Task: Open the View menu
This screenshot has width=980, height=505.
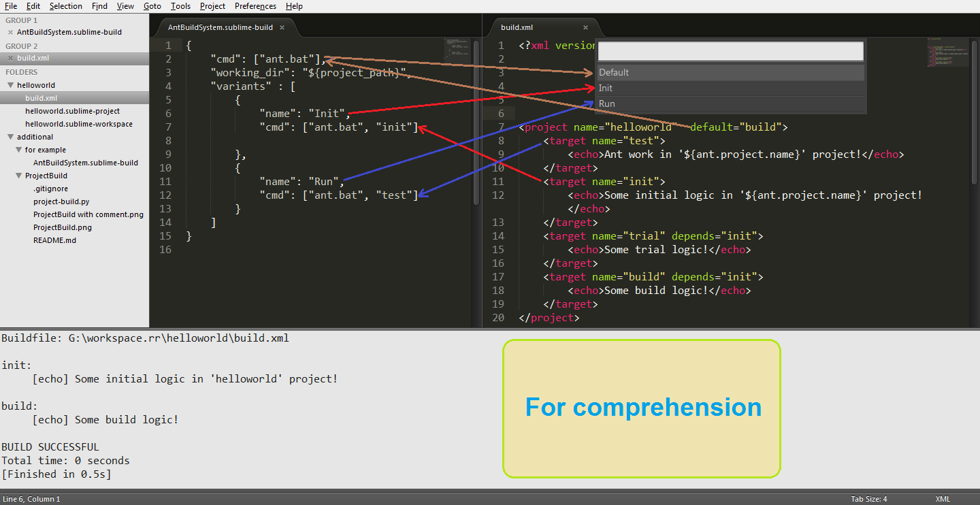Action: tap(125, 6)
